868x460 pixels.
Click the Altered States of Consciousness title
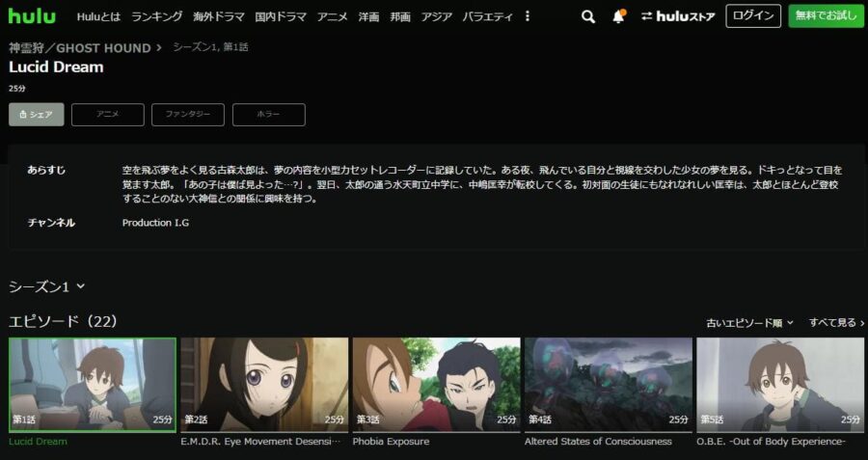598,442
